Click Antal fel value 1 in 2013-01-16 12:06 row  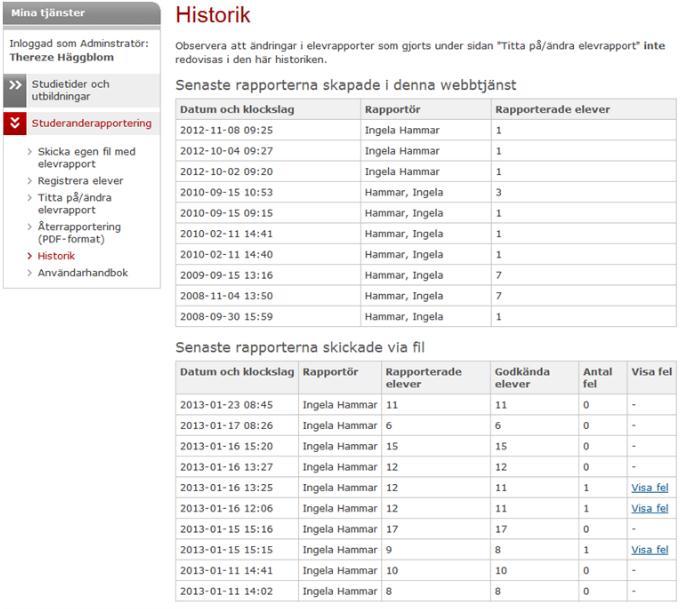click(586, 508)
